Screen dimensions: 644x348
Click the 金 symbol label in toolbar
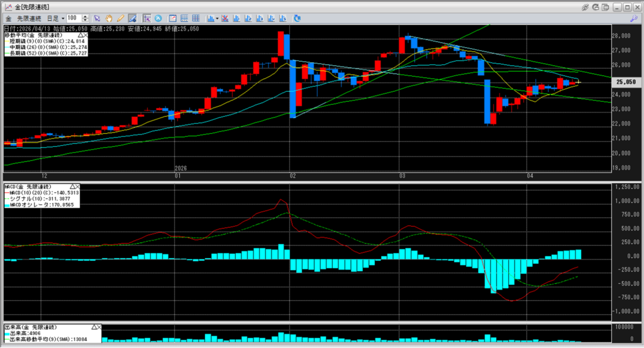pos(8,18)
